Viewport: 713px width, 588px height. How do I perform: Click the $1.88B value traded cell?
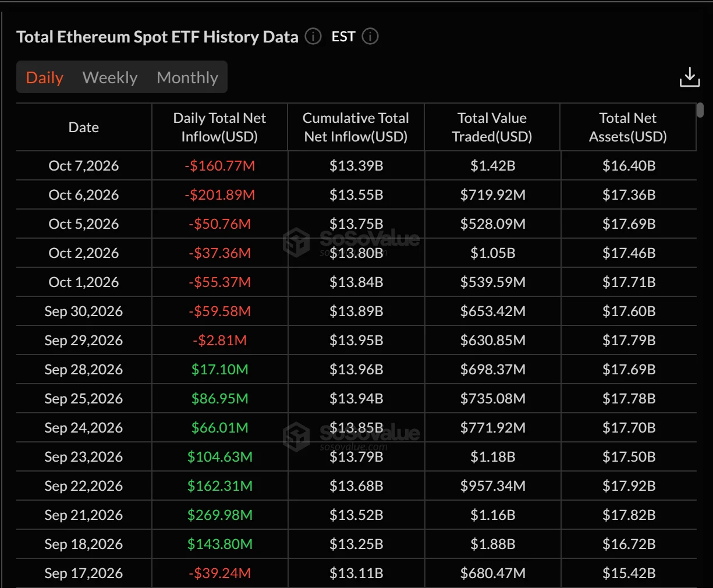[x=493, y=544]
